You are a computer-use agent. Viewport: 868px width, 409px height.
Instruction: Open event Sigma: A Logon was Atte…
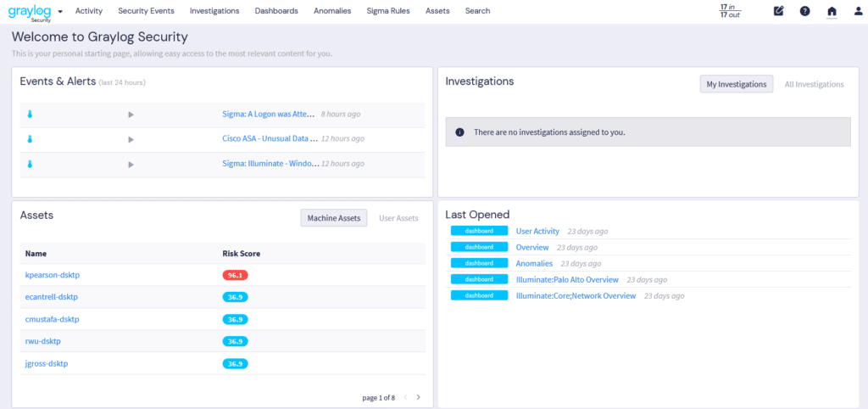(x=268, y=115)
